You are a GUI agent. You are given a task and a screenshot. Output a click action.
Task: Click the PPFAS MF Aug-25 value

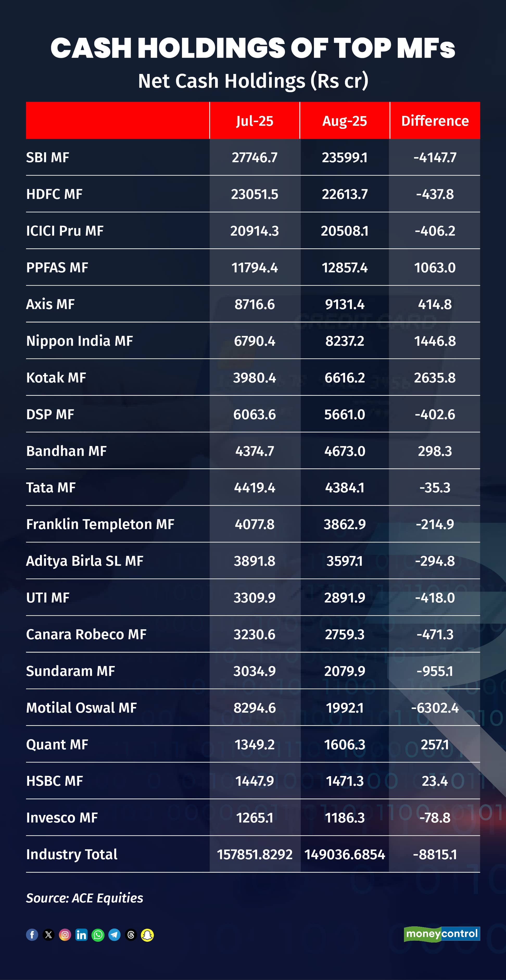click(x=345, y=268)
